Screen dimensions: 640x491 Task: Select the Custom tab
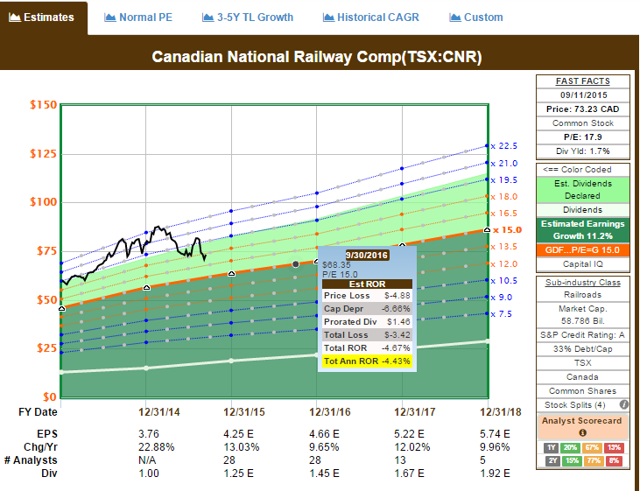(476, 18)
